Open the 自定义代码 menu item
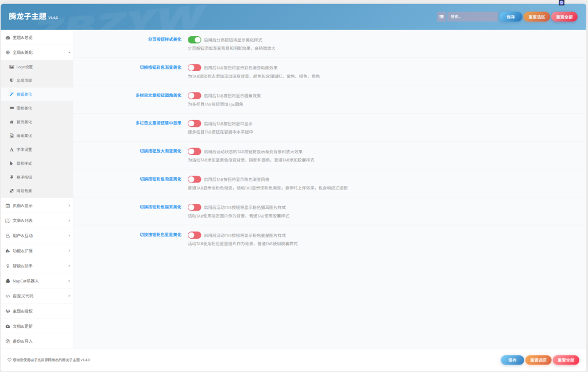Viewport: 588px width, 372px height. [x=37, y=296]
